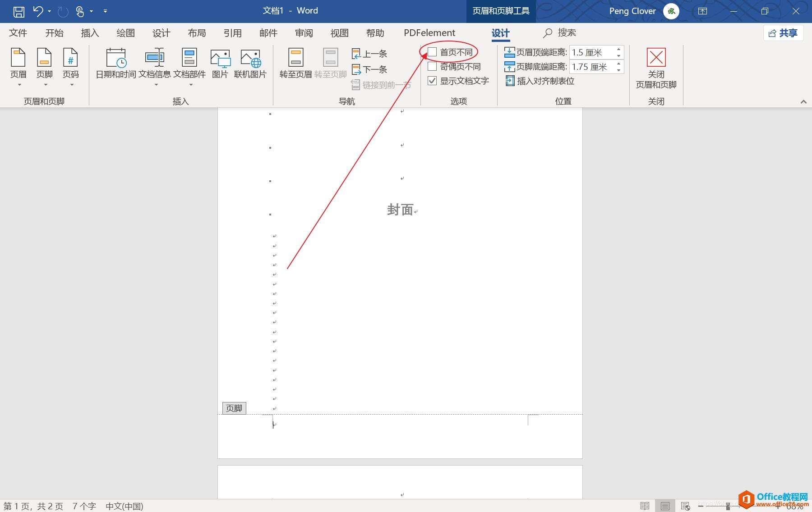Screen dimensions: 812x512
Task: Open PDFelement tab
Action: [x=429, y=33]
